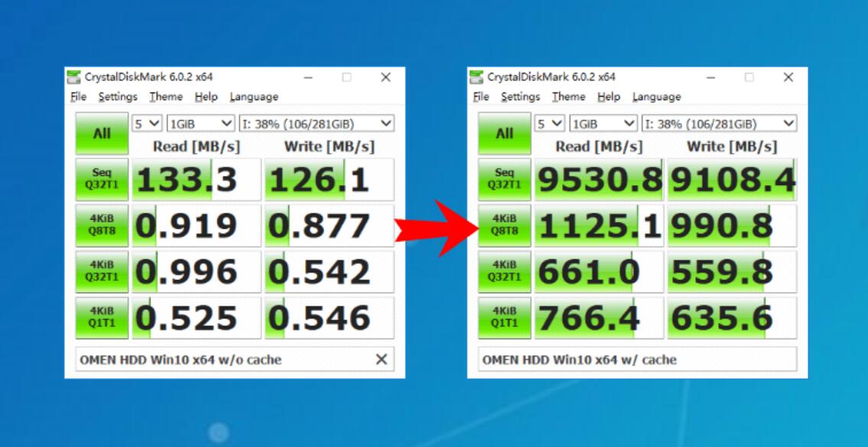Open the File menu in the right window
The image size is (868, 447).
point(481,97)
